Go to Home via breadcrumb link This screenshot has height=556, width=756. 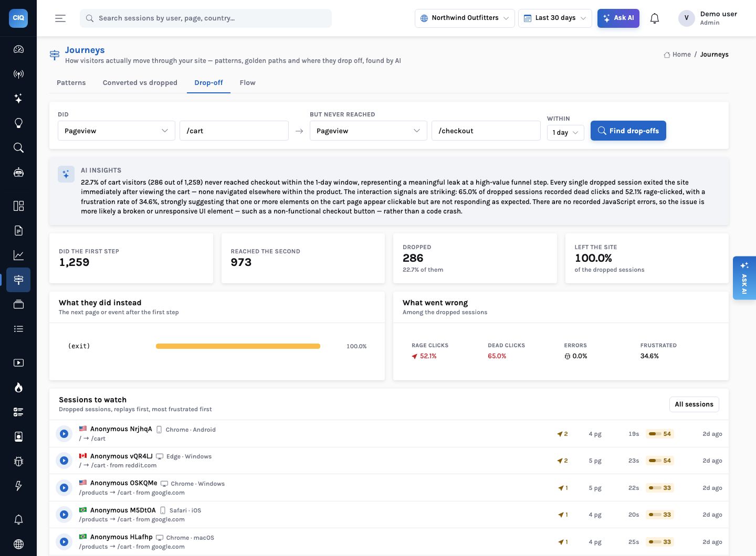677,55
